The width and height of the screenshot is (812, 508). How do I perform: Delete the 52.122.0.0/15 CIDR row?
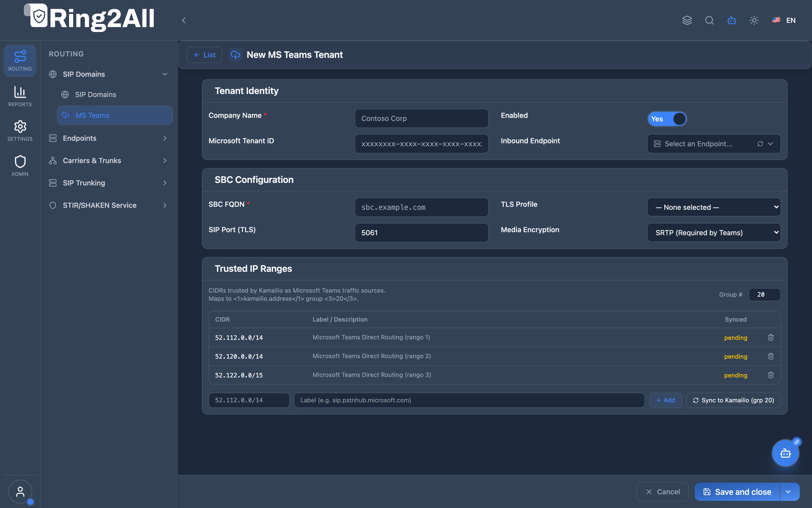(x=771, y=375)
